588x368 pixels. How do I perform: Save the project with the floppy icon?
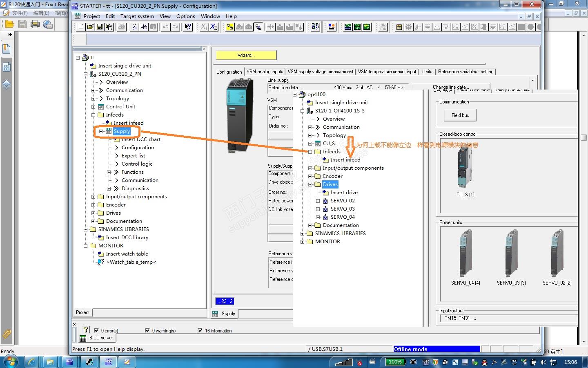click(x=100, y=27)
